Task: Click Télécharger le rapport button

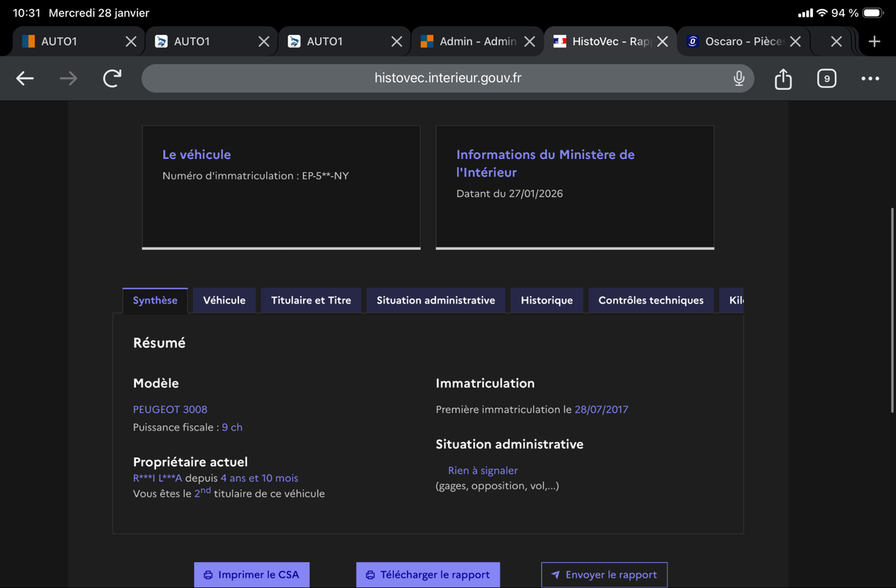Action: pos(428,575)
